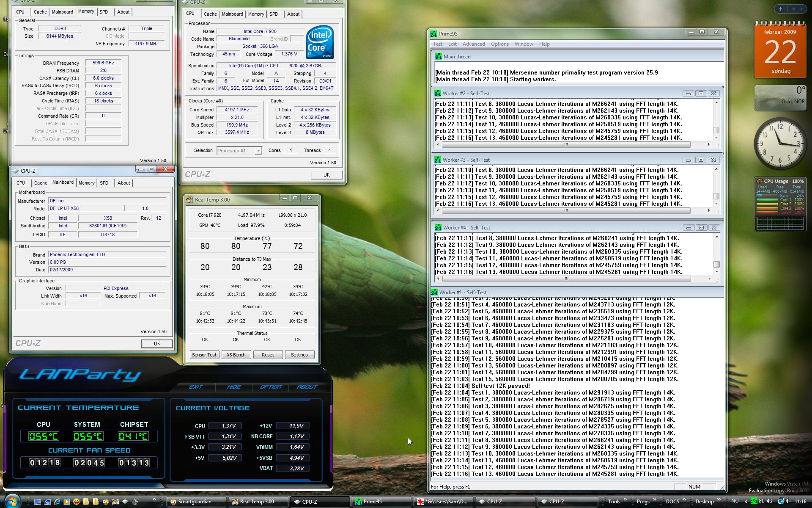Viewport: 812px width, 508px height.
Task: Click Worker #3 Self-Test window icon
Action: tap(438, 160)
